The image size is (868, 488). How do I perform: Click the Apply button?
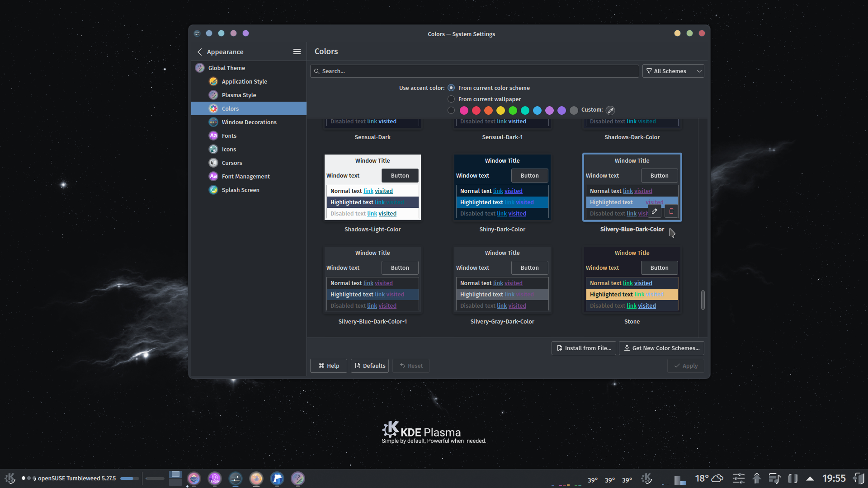[686, 366]
